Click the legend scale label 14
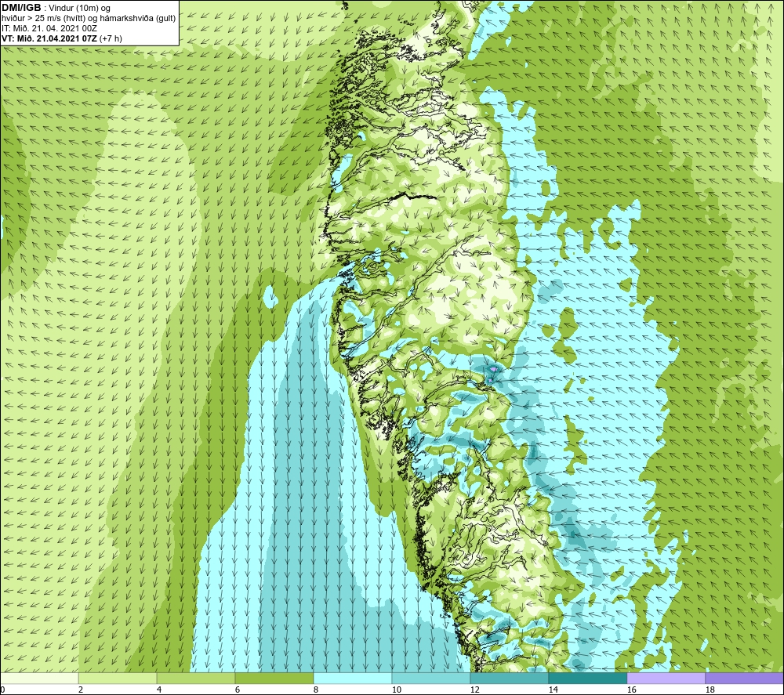Screen dimensions: 784x695 coord(553,690)
